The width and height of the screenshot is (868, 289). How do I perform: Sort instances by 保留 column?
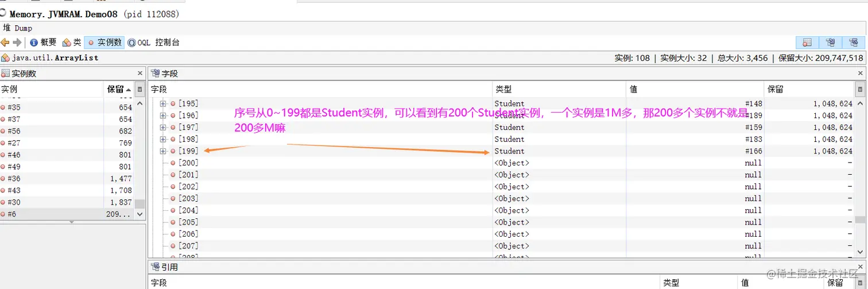(x=118, y=90)
